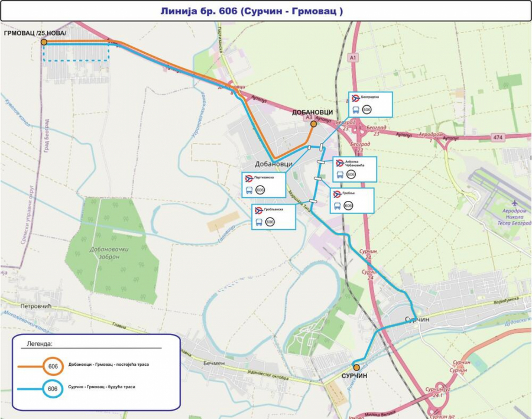Click the orange Добановци terminus marker
The height and width of the screenshot is (419, 532).
click(313, 124)
